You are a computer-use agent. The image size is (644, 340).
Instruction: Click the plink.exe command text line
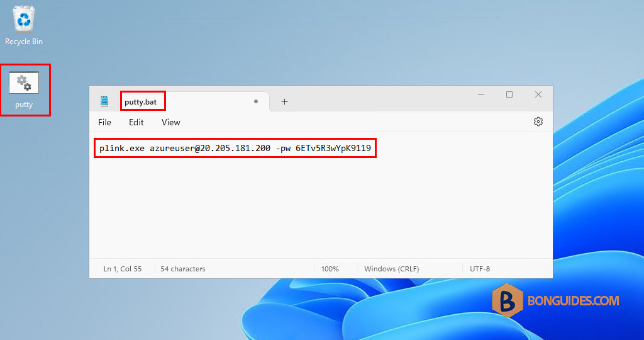click(235, 148)
